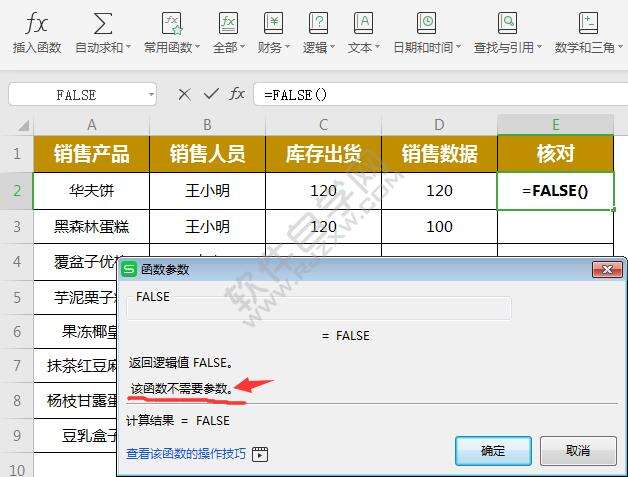Expand the 全部 dropdown arrow

[x=242, y=47]
